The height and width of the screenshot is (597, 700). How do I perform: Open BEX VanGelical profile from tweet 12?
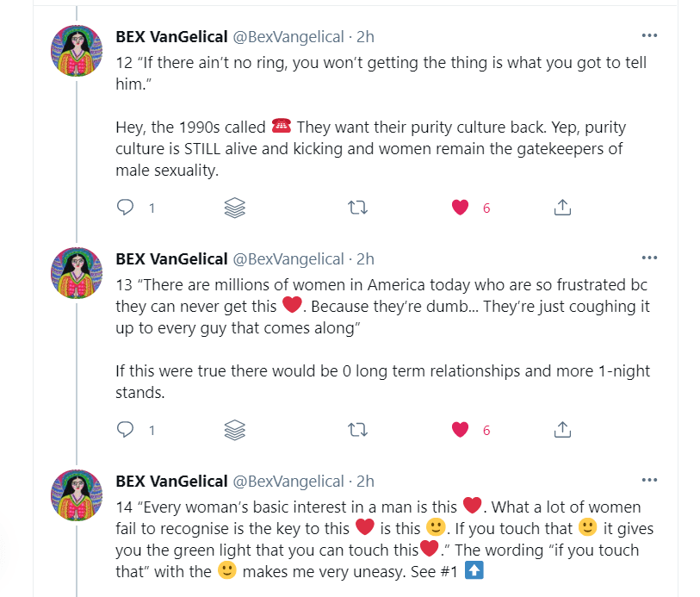pos(171,37)
